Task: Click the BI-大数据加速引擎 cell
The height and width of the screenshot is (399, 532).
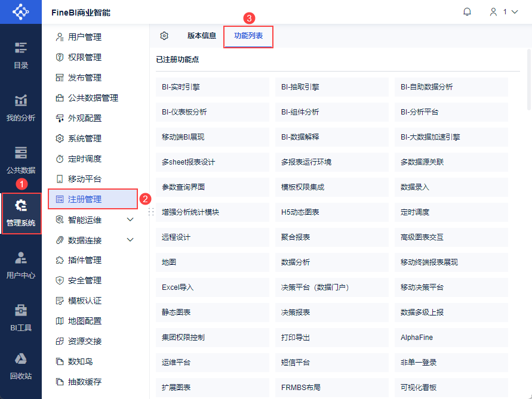Action: (451, 137)
